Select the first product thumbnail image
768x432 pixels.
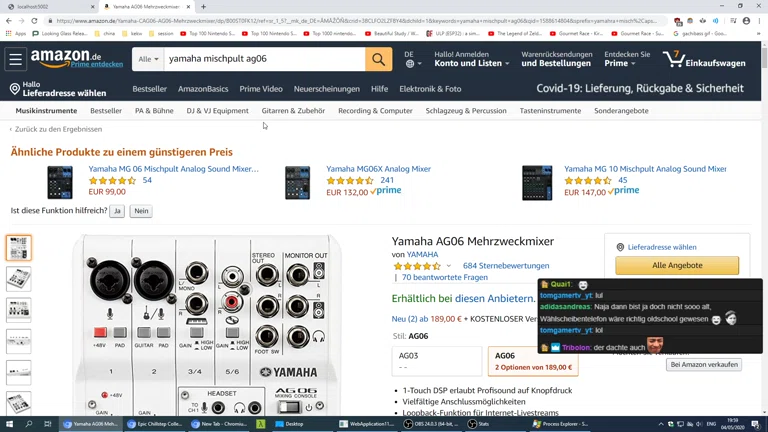click(18, 247)
